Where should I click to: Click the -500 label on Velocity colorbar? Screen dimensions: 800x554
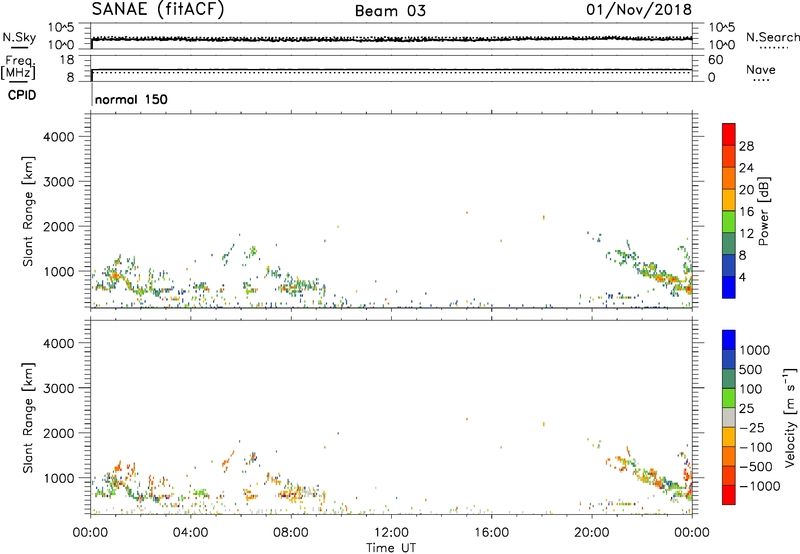tap(756, 466)
